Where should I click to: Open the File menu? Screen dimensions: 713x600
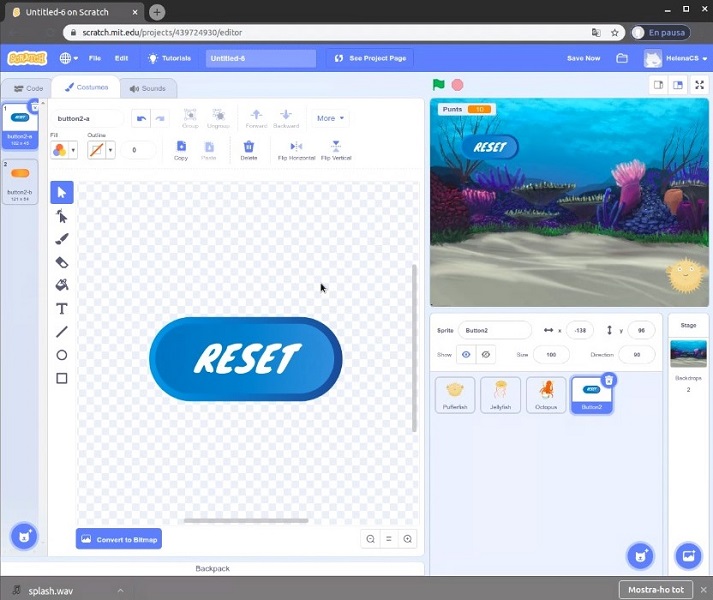(x=95, y=58)
